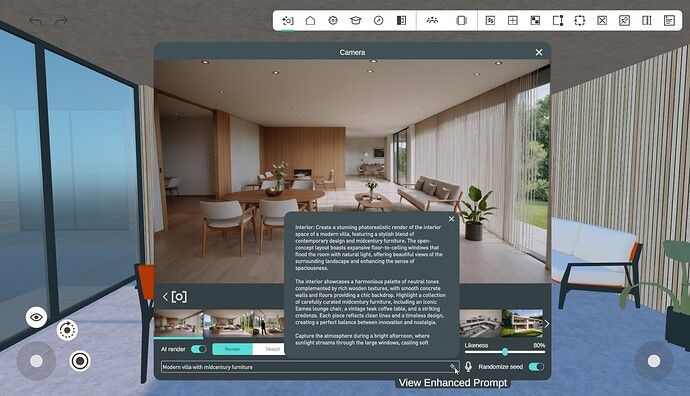Click the half-filled panel icon in toolbar
Image resolution: width=690 pixels, height=396 pixels.
(401, 21)
